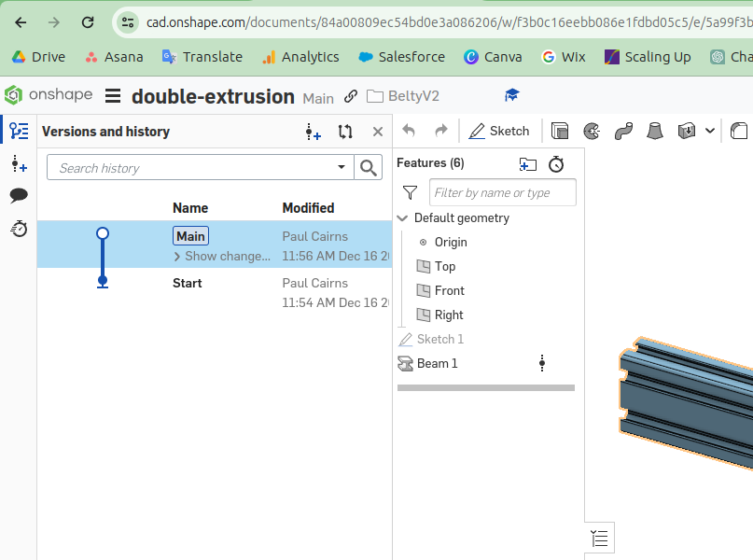Open the Asana bookmark
Viewport: 753px width, 560px height.
point(114,57)
